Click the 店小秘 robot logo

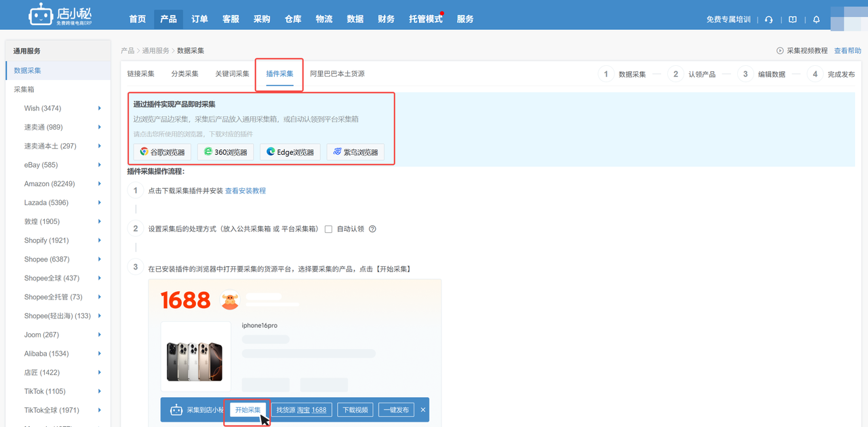[41, 16]
